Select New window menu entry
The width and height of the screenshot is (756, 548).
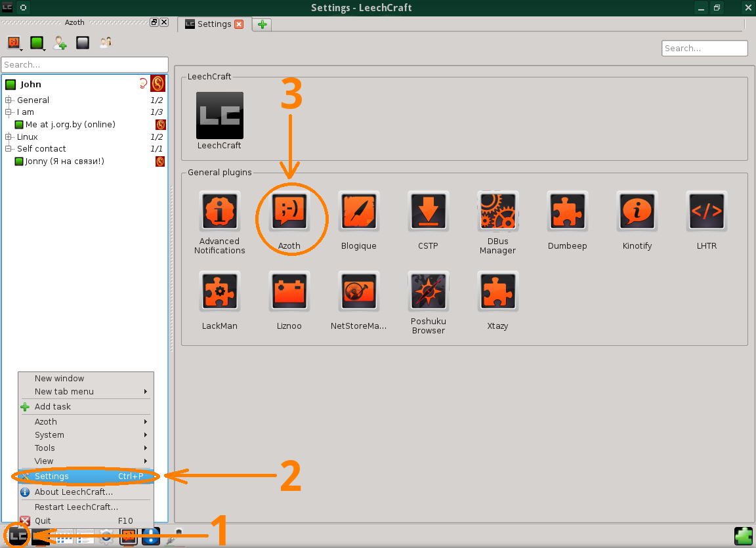click(x=86, y=378)
